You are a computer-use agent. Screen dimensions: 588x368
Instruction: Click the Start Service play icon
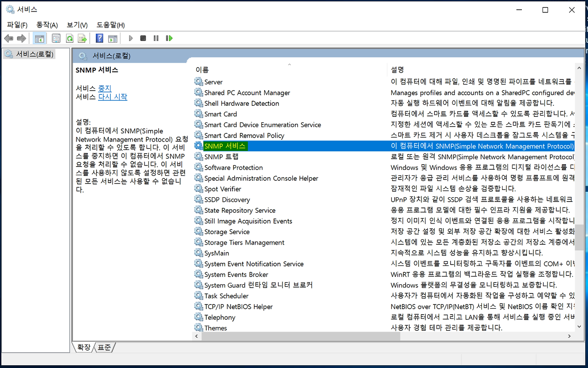131,38
